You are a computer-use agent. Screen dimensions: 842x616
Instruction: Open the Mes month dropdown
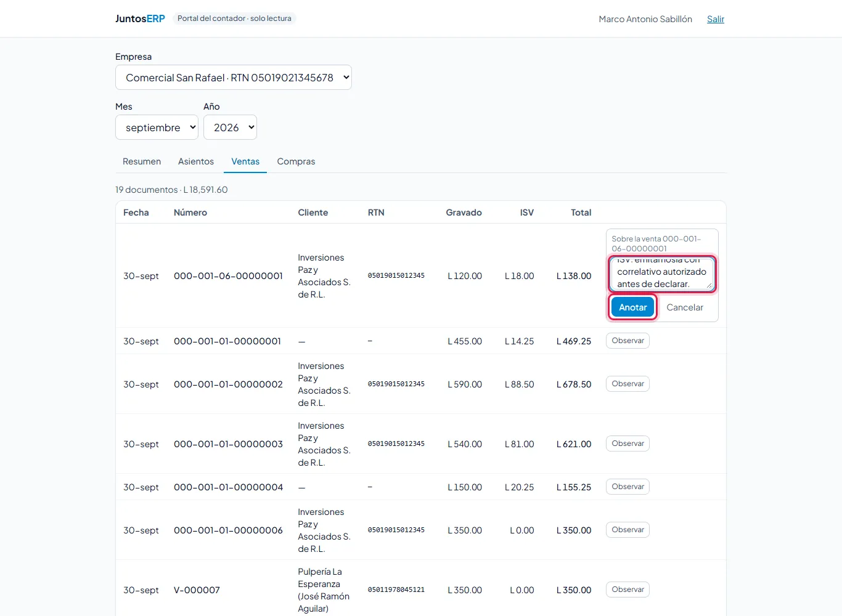click(157, 128)
